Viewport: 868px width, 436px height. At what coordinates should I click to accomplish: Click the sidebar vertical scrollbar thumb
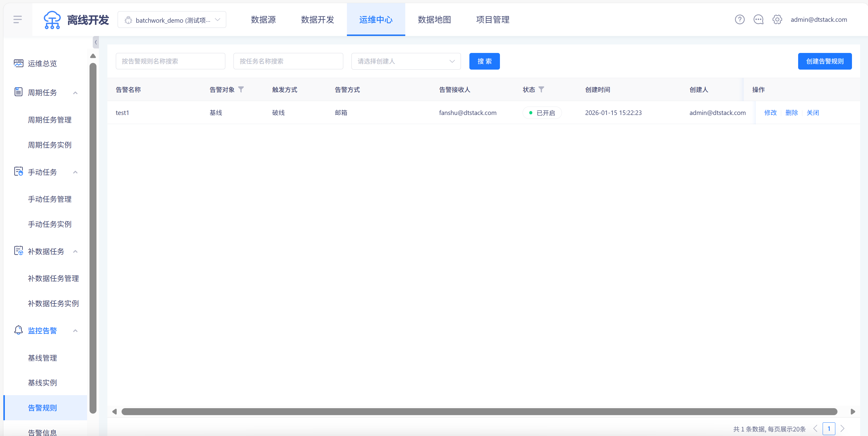click(93, 238)
